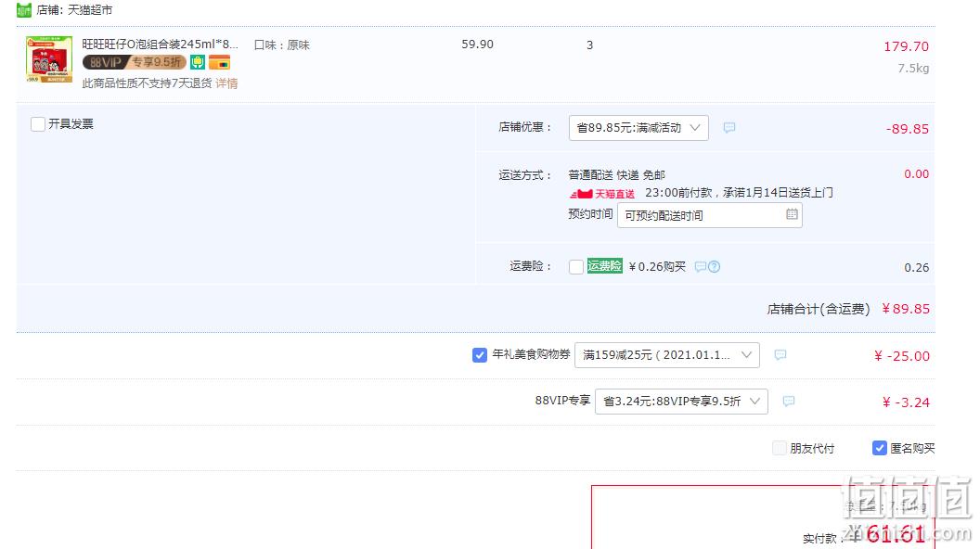Image resolution: width=980 pixels, height=549 pixels.
Task: Tick the 运费险 purchase checkbox
Action: coord(576,267)
